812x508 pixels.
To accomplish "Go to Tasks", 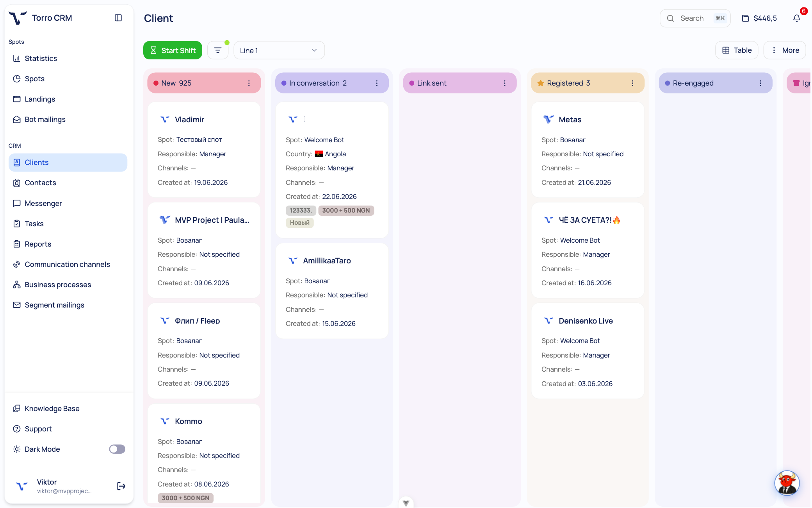I will pos(68,224).
